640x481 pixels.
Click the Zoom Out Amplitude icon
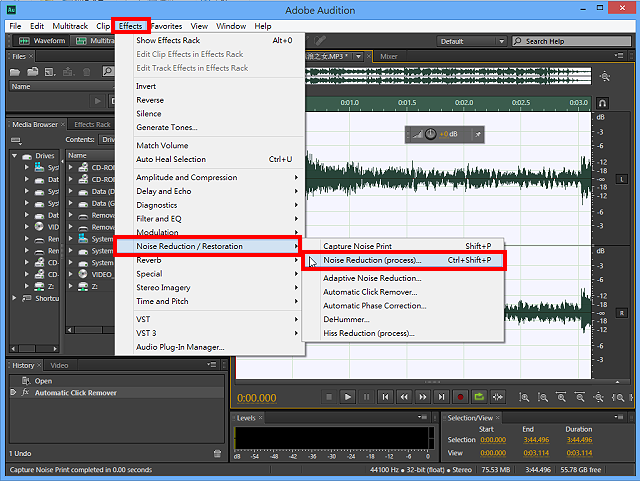point(543,397)
